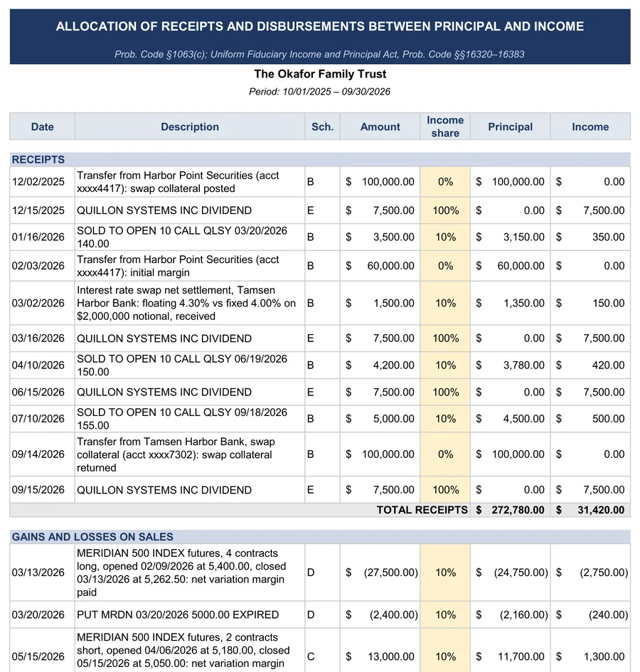Select PUT MRDN 03/20/2026 5000.00 EXPIRED
Viewport: 640px width, 672px height.
coord(178,614)
